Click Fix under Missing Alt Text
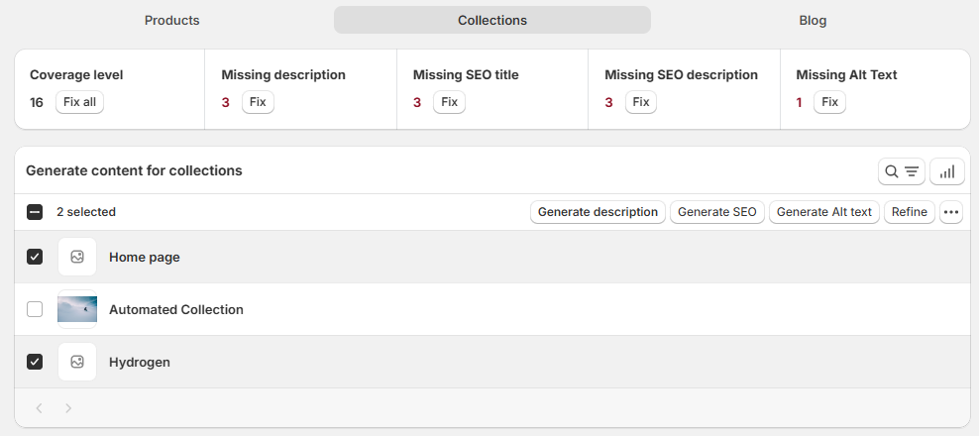Screen dimensions: 980x436 829,102
